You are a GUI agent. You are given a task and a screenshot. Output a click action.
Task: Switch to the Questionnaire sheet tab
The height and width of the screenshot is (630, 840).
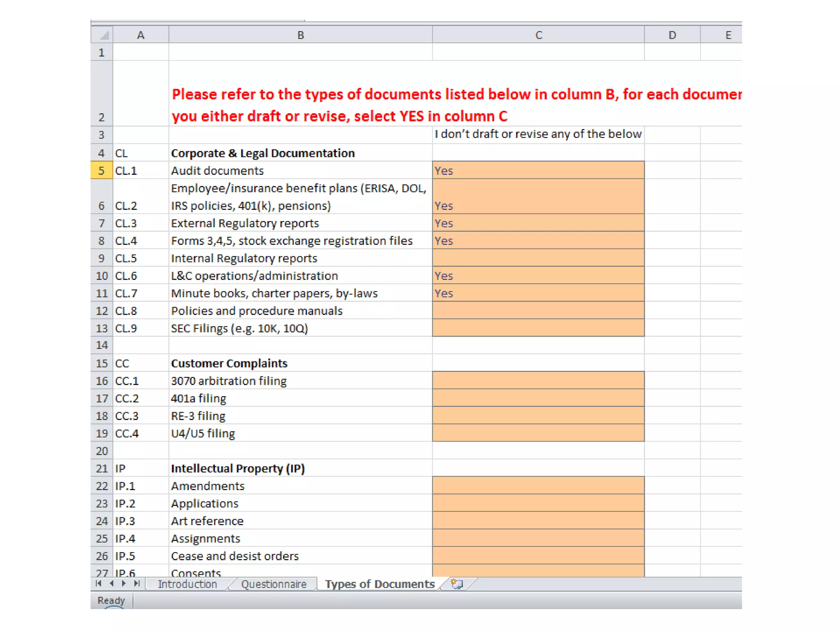tap(274, 584)
